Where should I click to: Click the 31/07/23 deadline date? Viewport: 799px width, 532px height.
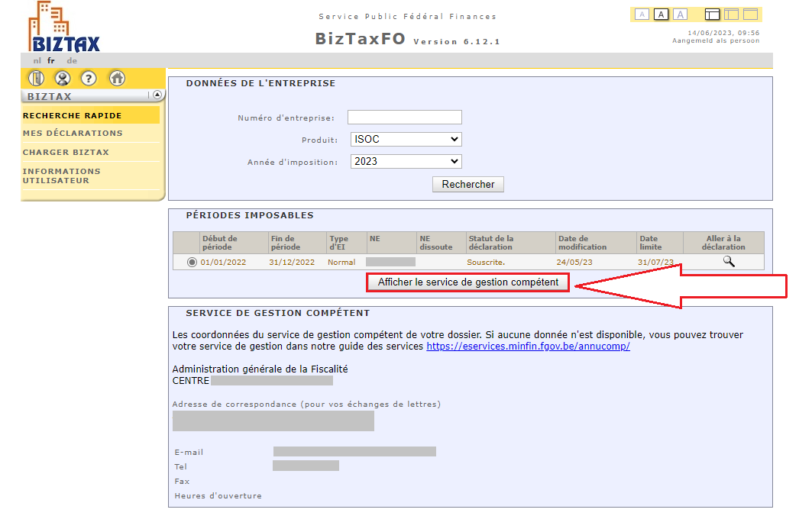point(656,262)
